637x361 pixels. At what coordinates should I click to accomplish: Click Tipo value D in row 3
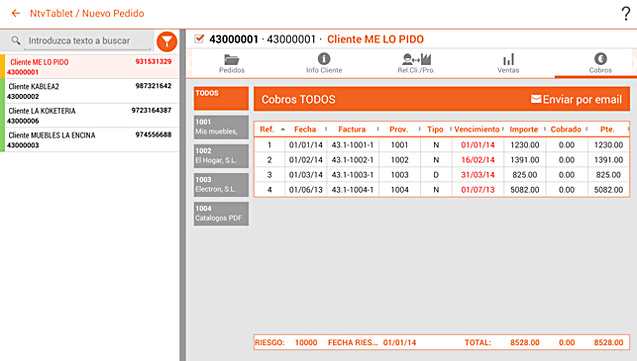coord(436,175)
